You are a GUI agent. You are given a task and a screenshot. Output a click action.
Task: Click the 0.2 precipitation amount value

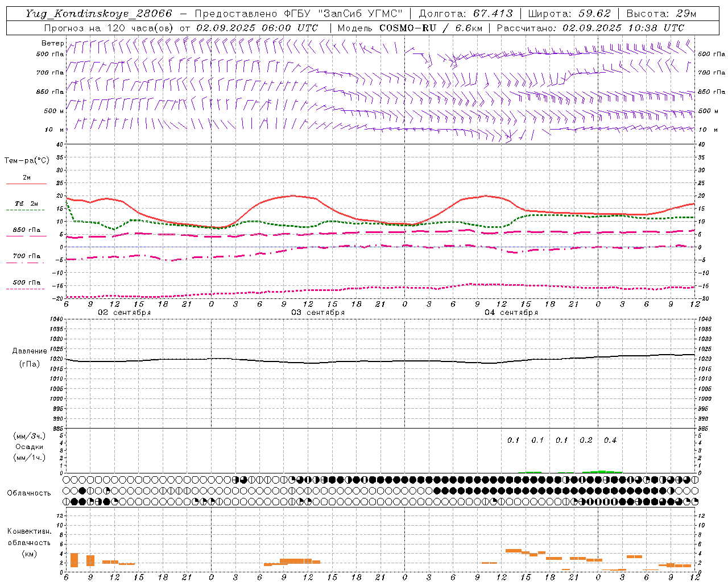(586, 440)
